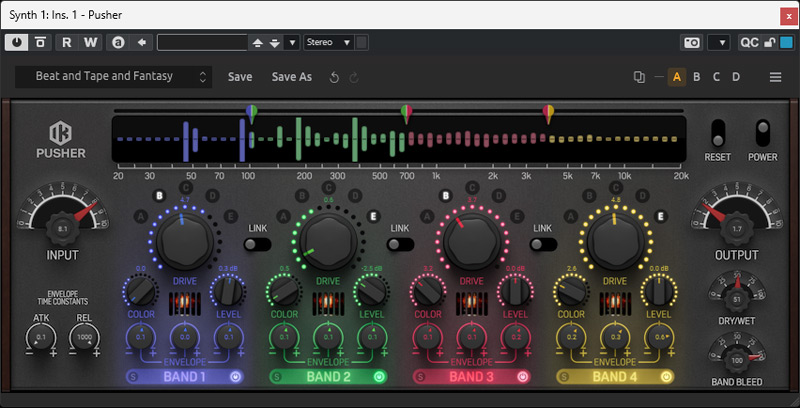This screenshot has height=408, width=800.
Task: Toggle Band 1 power icon
Action: [x=235, y=377]
